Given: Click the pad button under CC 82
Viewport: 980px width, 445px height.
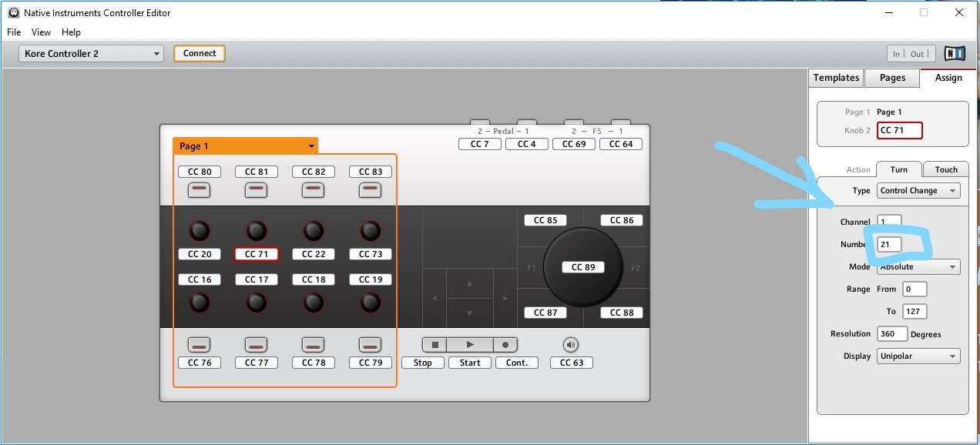Looking at the screenshot, I should click(x=314, y=189).
